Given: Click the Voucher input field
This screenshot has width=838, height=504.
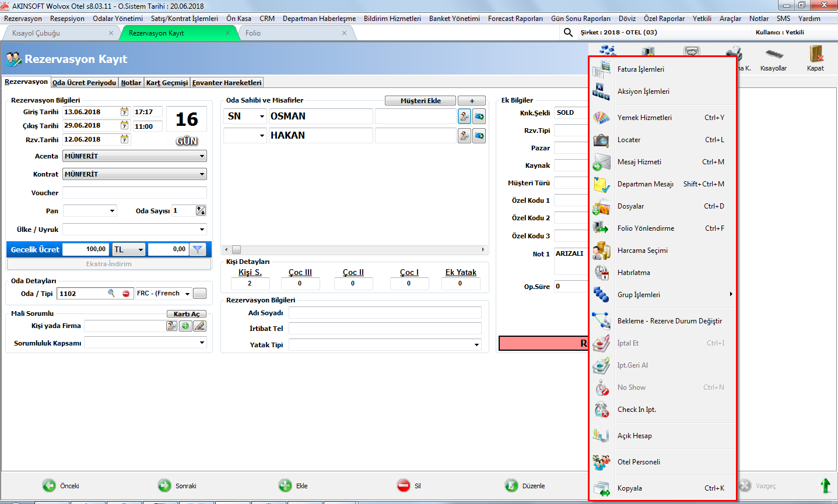Looking at the screenshot, I should (135, 193).
